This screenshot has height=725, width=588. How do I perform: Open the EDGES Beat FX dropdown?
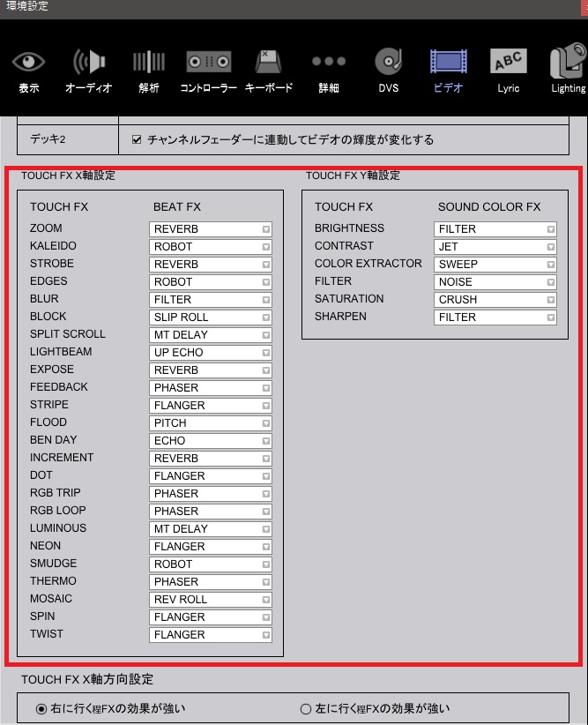(211, 281)
